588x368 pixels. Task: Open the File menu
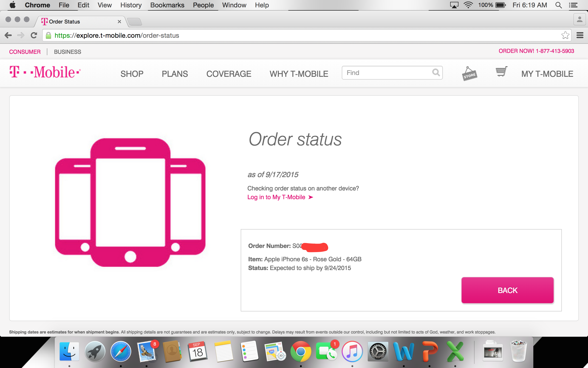[64, 5]
